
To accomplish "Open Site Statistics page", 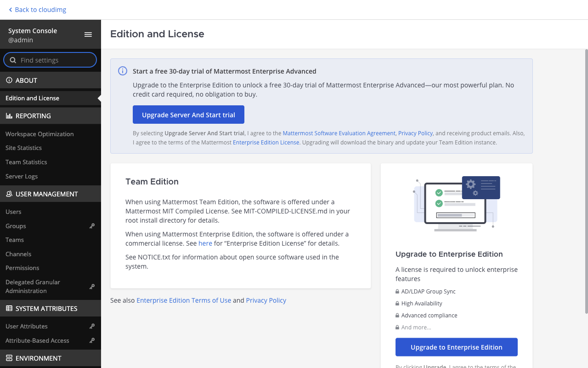I will coord(23,148).
